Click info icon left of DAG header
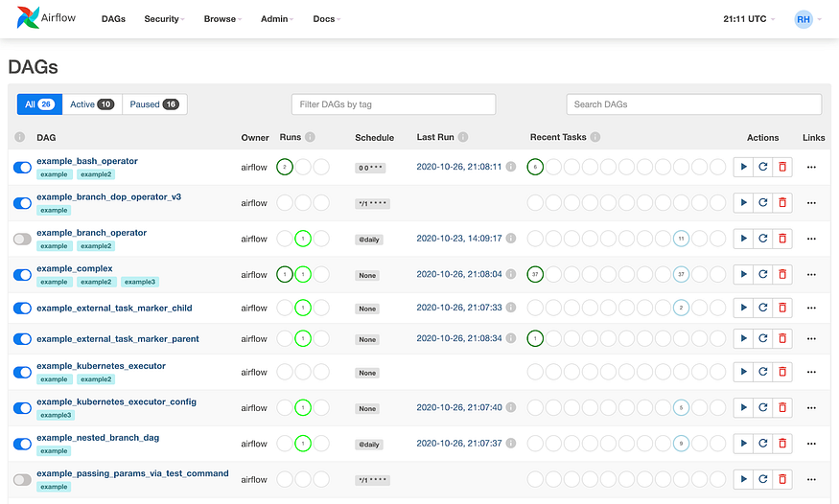839x504 pixels. pos(20,137)
